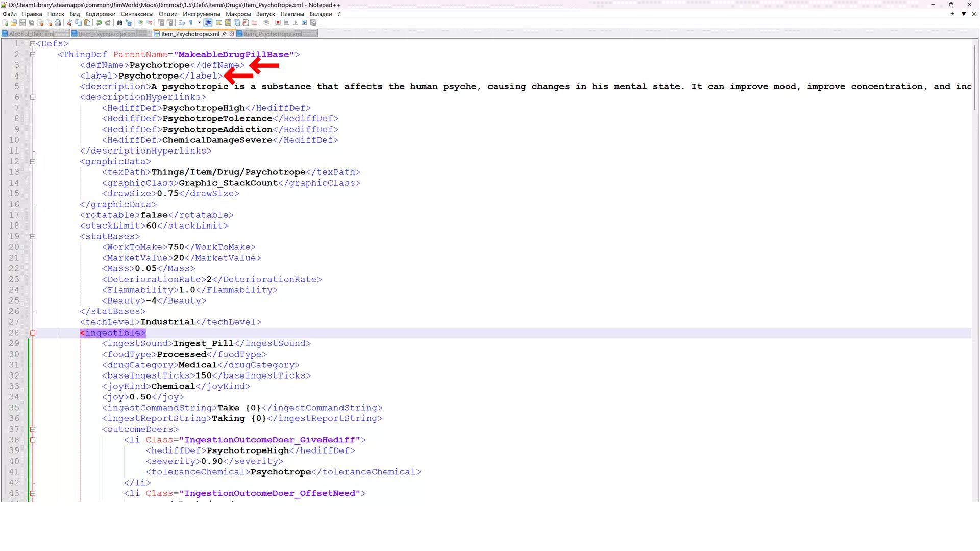980x551 pixels.
Task: Switch to the Alcohol_Beer.xml tab
Action: point(31,34)
